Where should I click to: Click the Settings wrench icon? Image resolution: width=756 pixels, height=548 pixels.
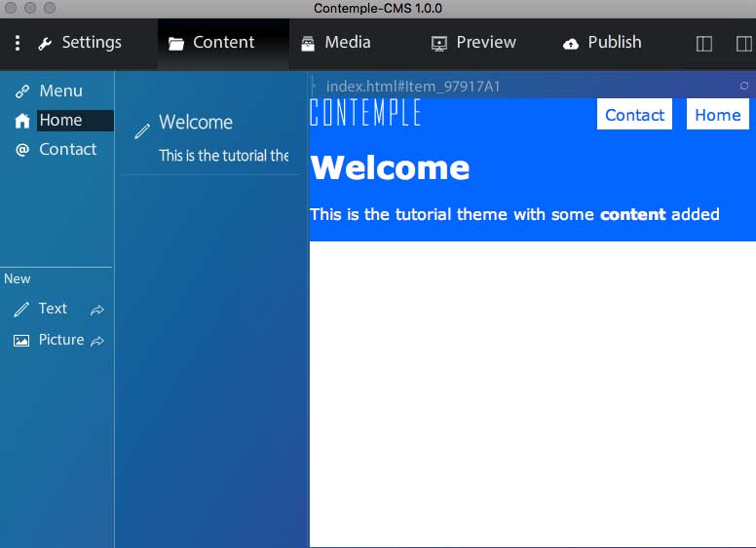(45, 44)
